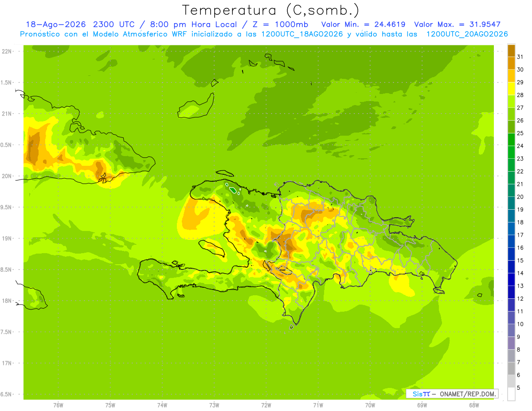The height and width of the screenshot is (411, 532).
Task: Click the '75W' longitude label
Action: 110,405
